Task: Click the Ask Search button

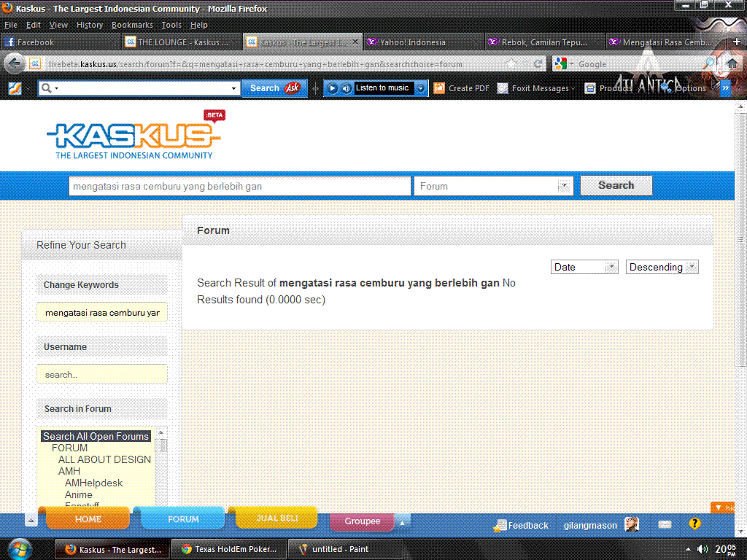Action: click(x=275, y=88)
